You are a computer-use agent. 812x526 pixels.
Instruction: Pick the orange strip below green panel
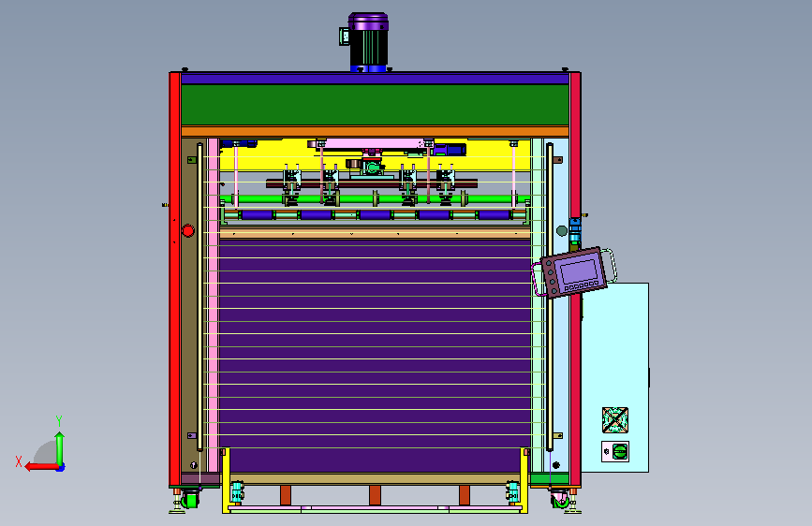(x=375, y=131)
